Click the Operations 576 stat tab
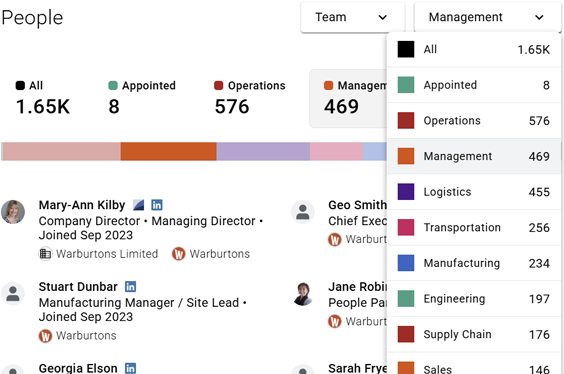Viewport: 564px width, 374px height. pyautogui.click(x=249, y=98)
